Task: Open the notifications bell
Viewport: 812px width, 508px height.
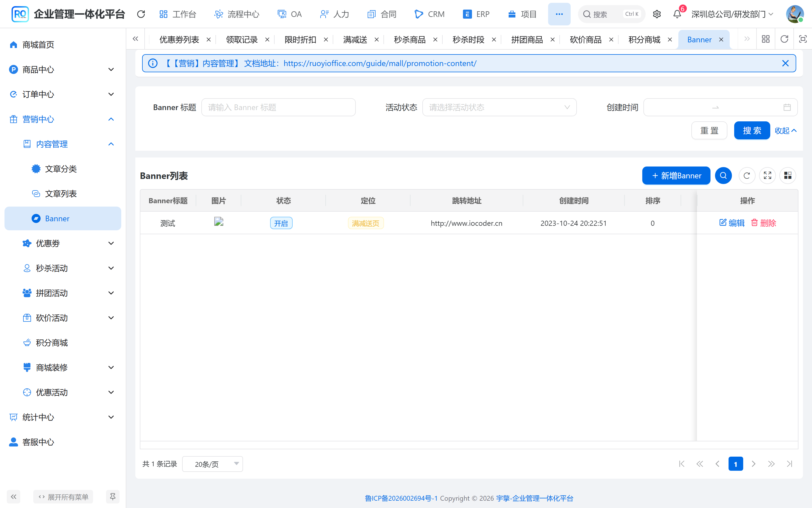Action: (677, 14)
